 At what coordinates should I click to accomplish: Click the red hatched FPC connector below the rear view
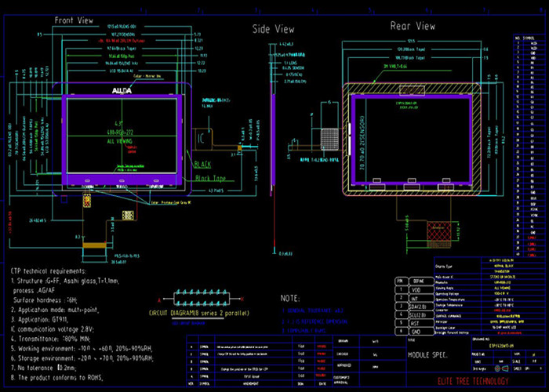(442, 230)
